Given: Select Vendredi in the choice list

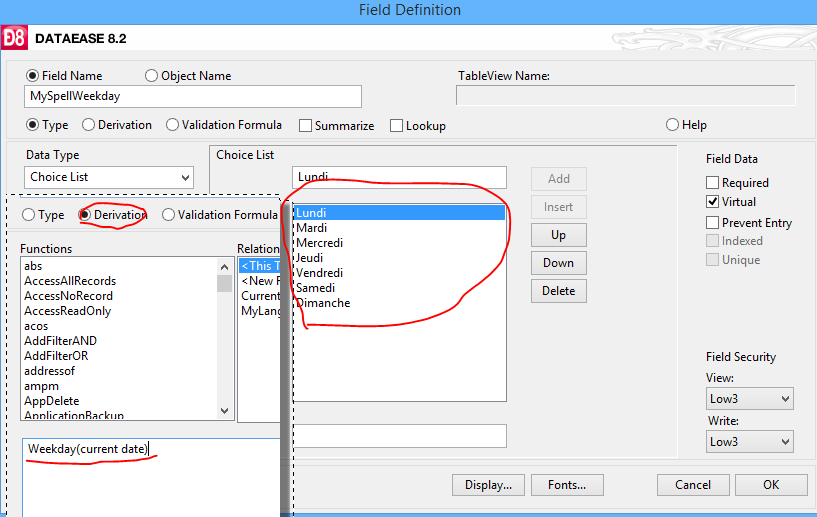Looking at the screenshot, I should click(400, 273).
